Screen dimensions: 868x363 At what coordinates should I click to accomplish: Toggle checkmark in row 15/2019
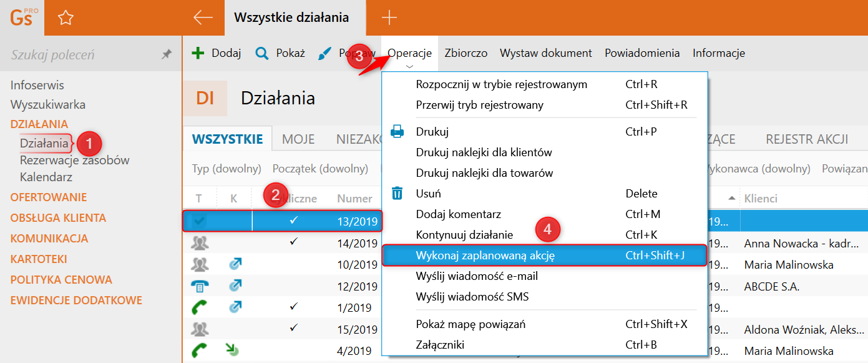[x=295, y=328]
